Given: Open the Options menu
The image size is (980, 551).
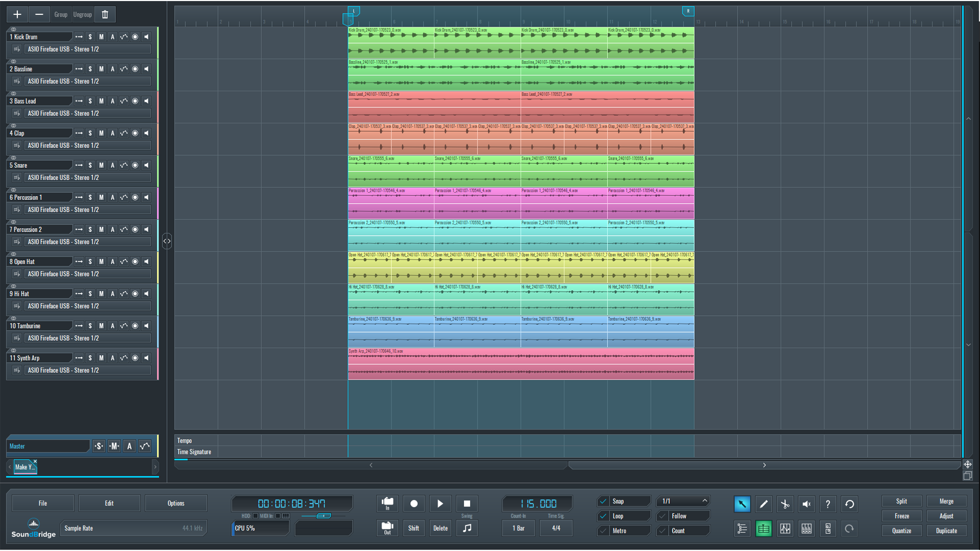Looking at the screenshot, I should 176,503.
